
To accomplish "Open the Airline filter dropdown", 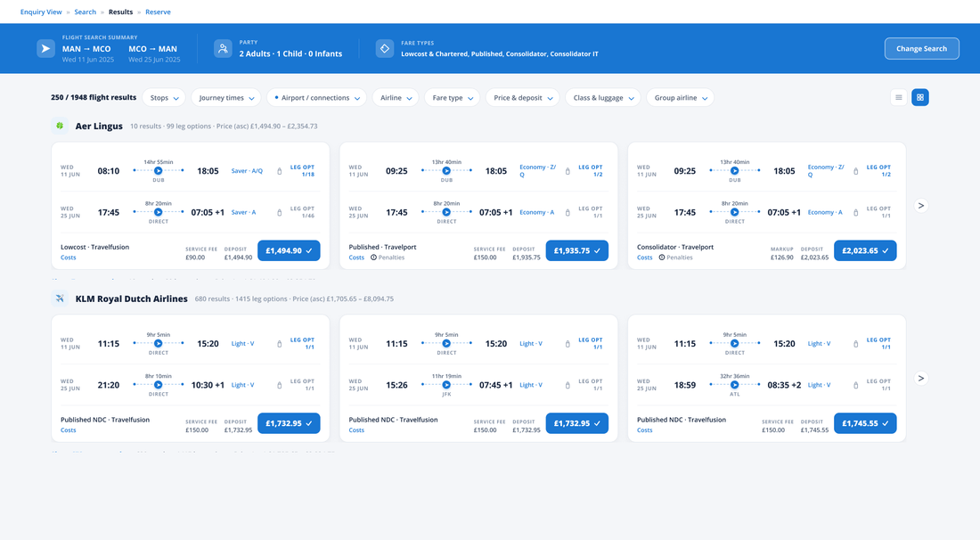I will click(x=396, y=97).
